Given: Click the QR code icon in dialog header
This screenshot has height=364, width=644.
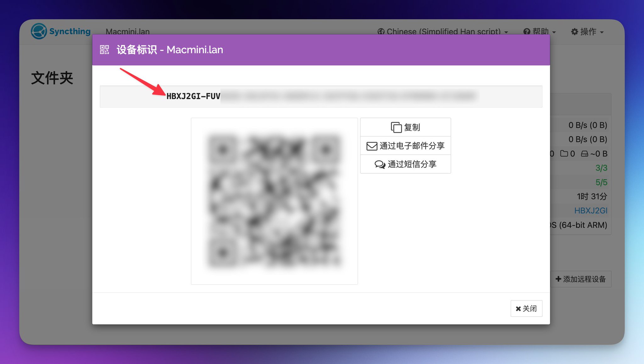Looking at the screenshot, I should click(x=104, y=50).
